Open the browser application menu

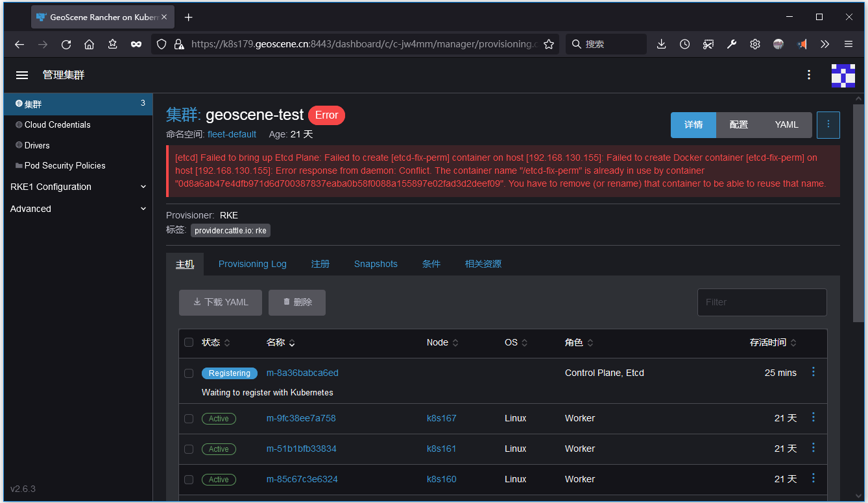[849, 44]
